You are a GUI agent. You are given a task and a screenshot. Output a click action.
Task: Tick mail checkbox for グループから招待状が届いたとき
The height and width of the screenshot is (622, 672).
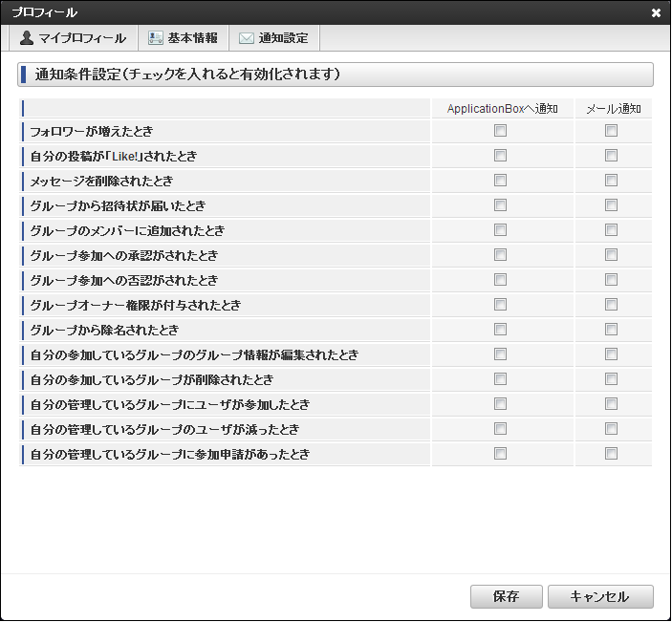coord(611,204)
